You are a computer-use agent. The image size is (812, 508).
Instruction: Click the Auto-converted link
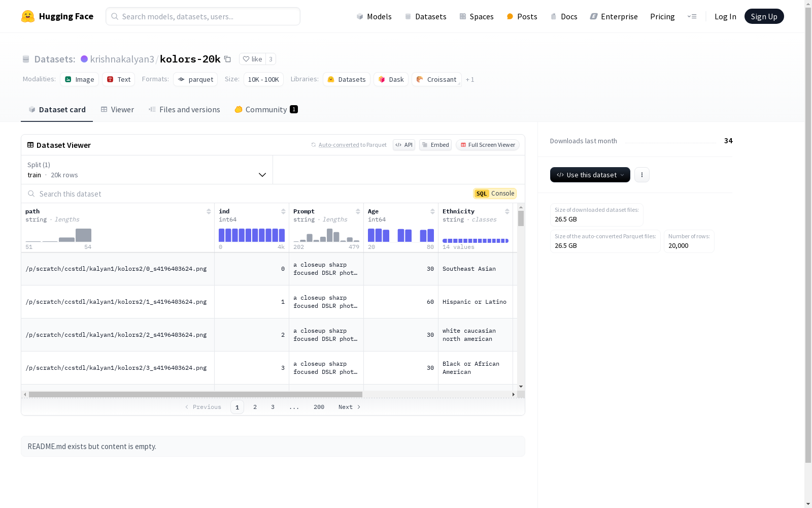pyautogui.click(x=339, y=145)
